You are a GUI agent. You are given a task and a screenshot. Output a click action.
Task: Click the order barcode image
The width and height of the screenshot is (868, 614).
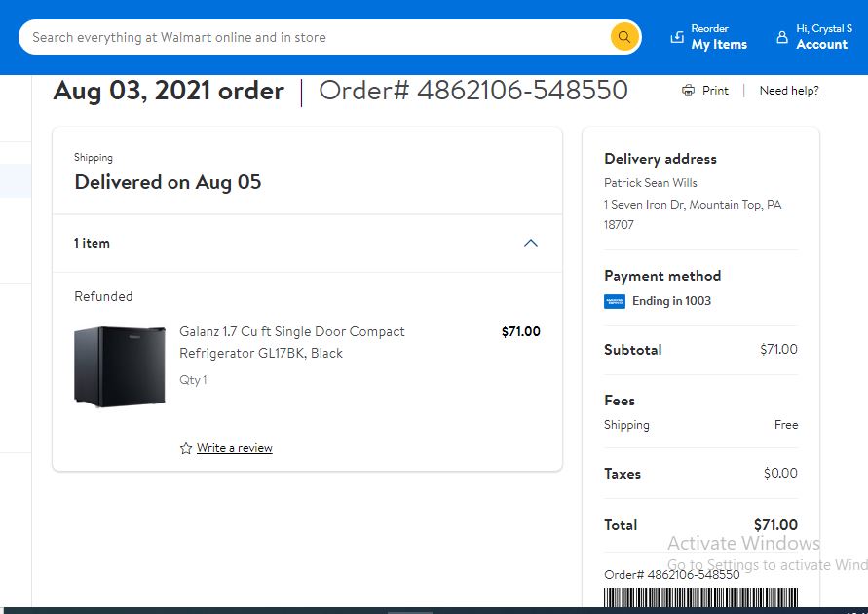tap(700, 596)
